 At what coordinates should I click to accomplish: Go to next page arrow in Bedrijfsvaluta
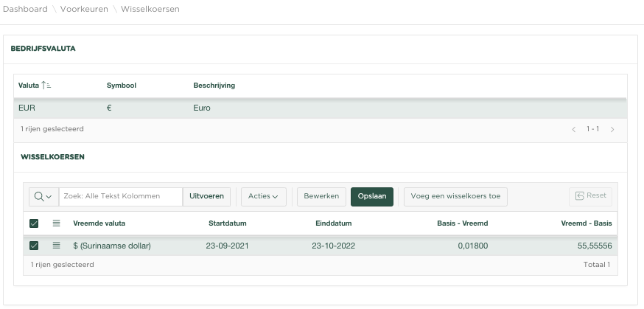(x=612, y=129)
